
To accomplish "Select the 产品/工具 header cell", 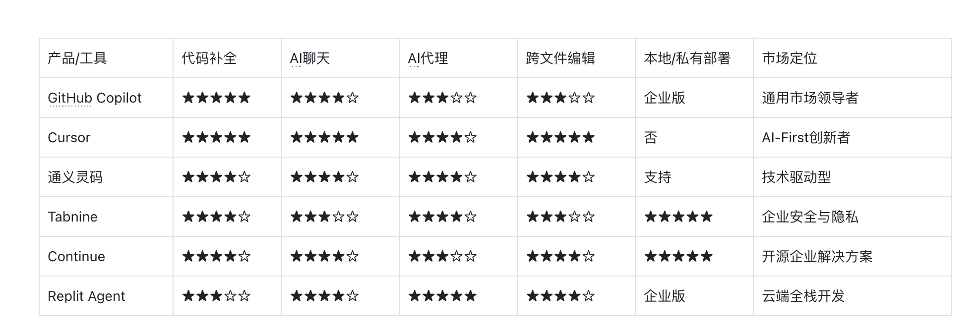I will pos(77,58).
